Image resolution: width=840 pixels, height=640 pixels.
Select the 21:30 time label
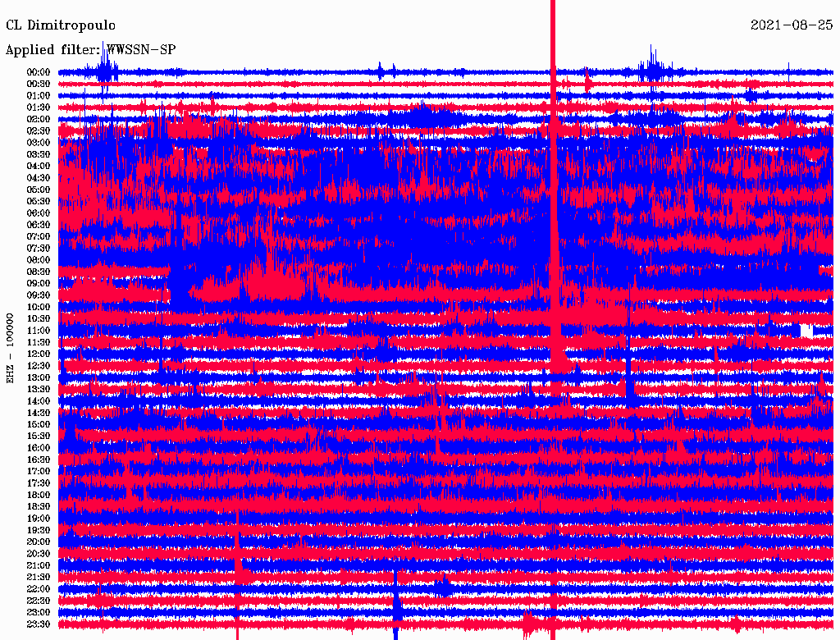pos(39,577)
